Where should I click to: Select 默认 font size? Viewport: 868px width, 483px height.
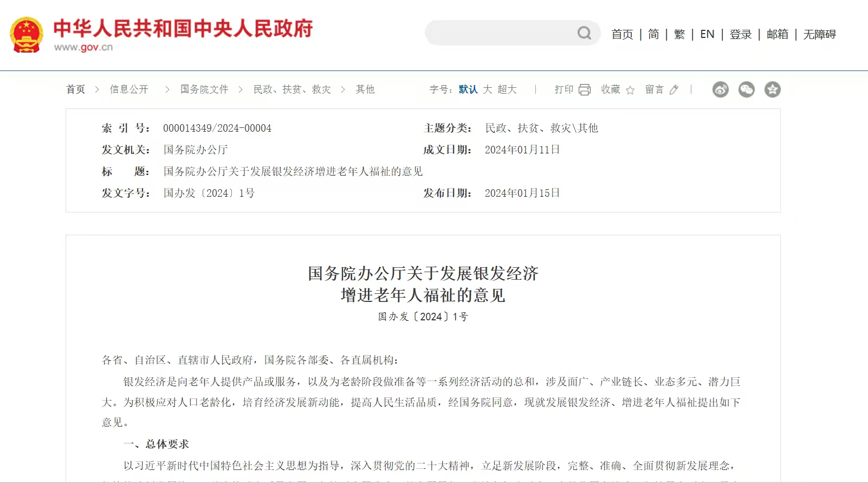point(468,89)
